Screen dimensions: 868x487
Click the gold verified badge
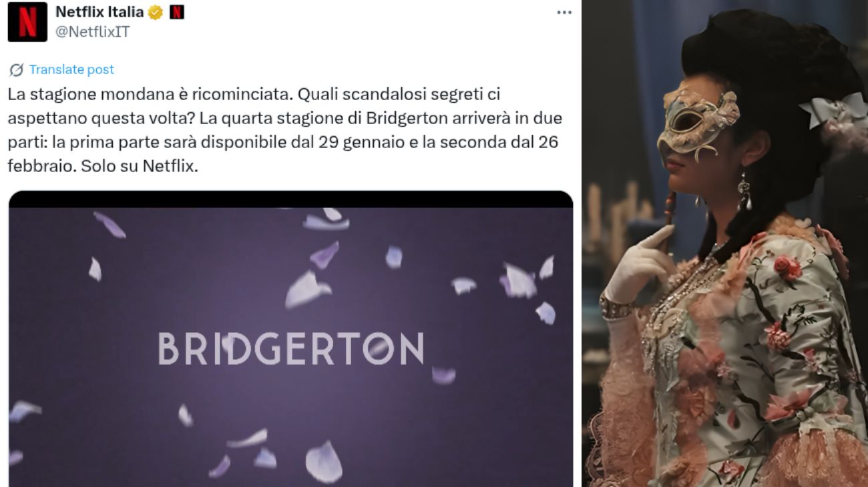(x=155, y=12)
